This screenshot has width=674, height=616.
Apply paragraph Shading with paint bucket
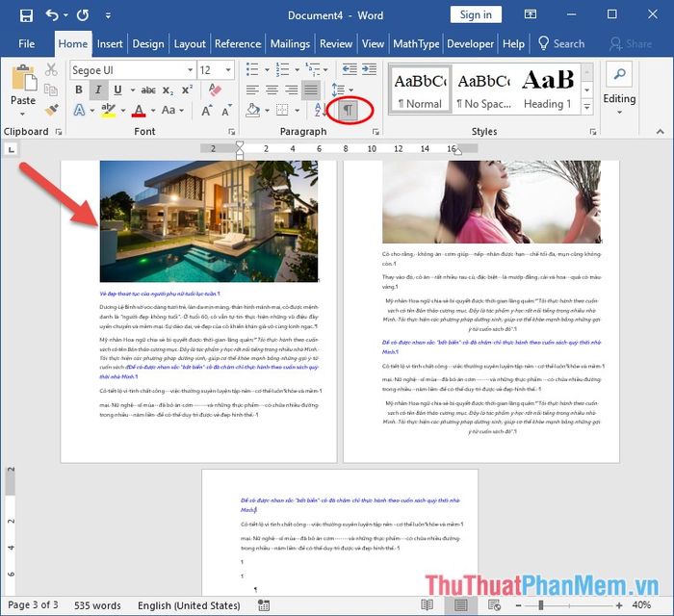pyautogui.click(x=252, y=111)
